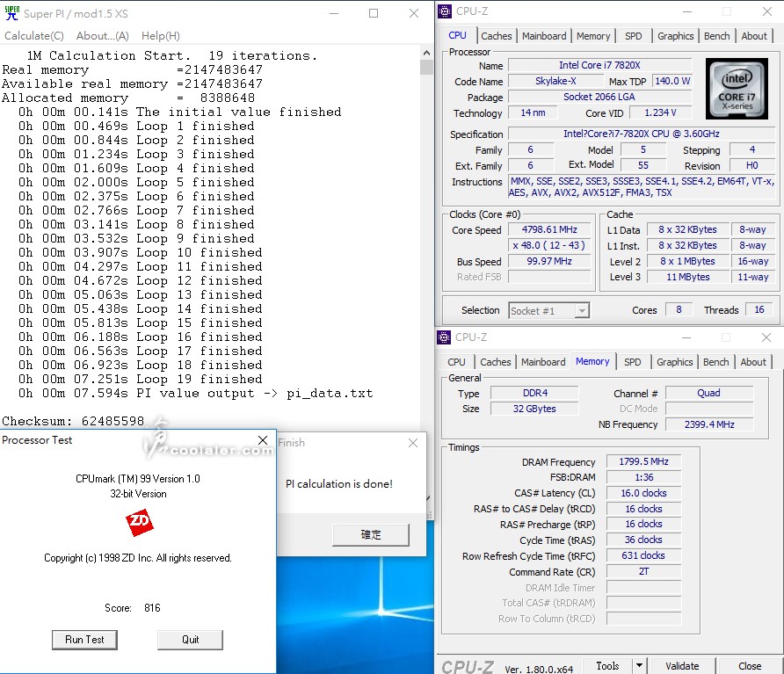Click the Package value Socket 2066 LGA
The height and width of the screenshot is (674, 784).
[599, 97]
